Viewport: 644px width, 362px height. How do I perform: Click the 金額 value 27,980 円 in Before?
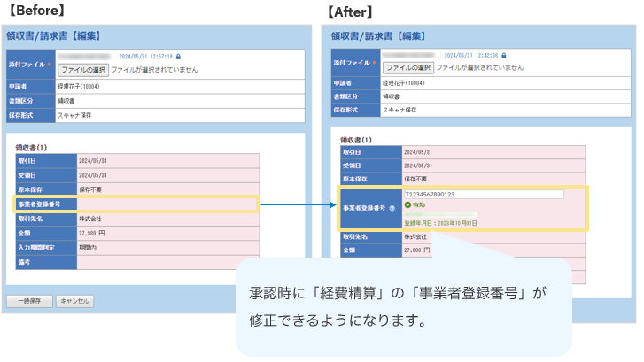pos(93,234)
